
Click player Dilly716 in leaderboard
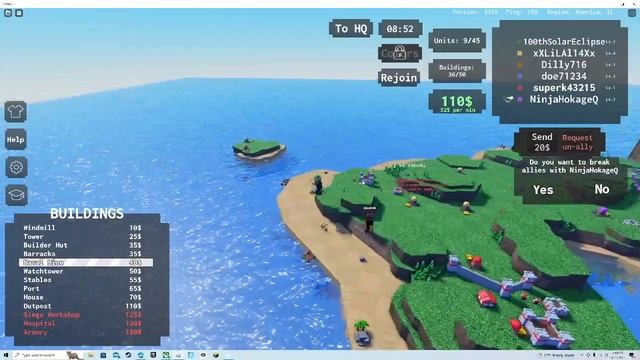(564, 64)
